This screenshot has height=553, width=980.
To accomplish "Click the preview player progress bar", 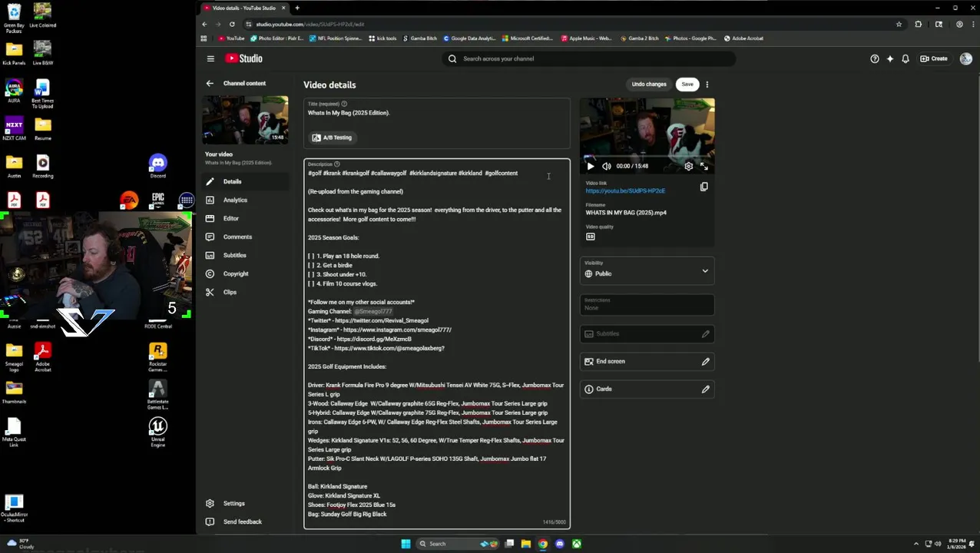I will [647, 157].
